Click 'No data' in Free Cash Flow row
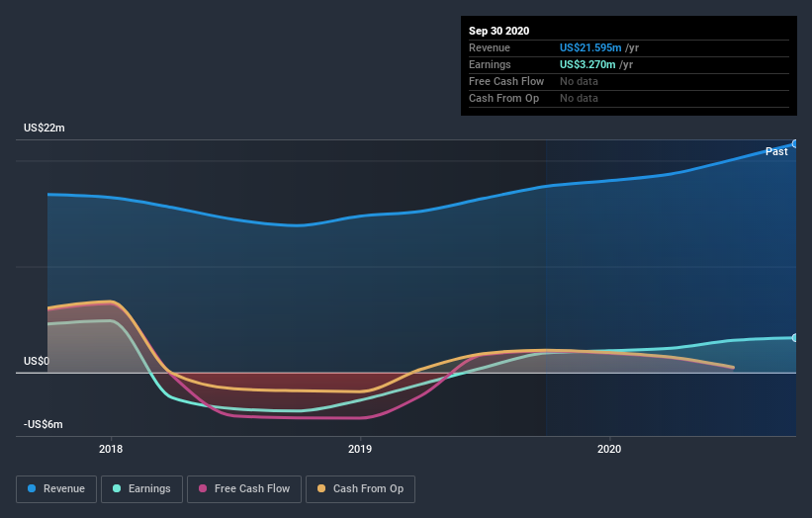Viewport: 812px width, 518px height. pos(579,81)
